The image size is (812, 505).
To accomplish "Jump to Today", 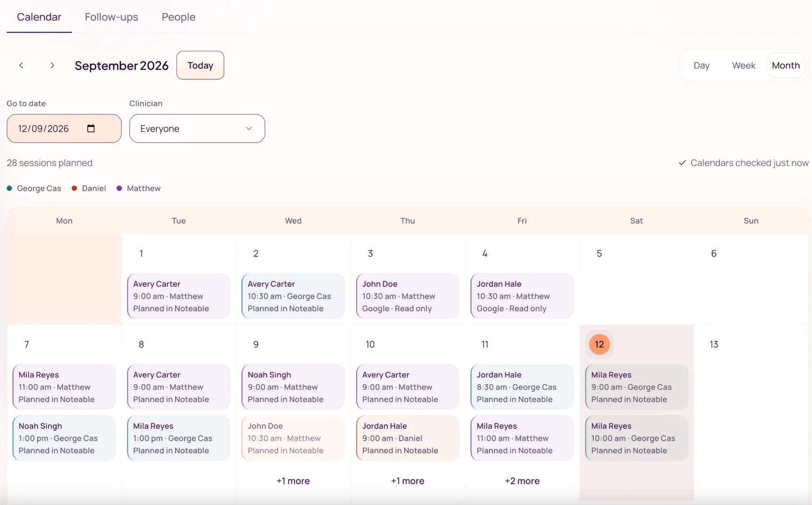I will [200, 65].
